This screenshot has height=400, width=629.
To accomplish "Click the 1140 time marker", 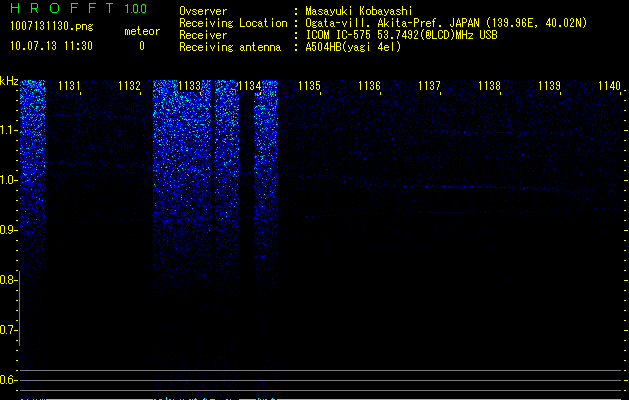I will pos(609,86).
